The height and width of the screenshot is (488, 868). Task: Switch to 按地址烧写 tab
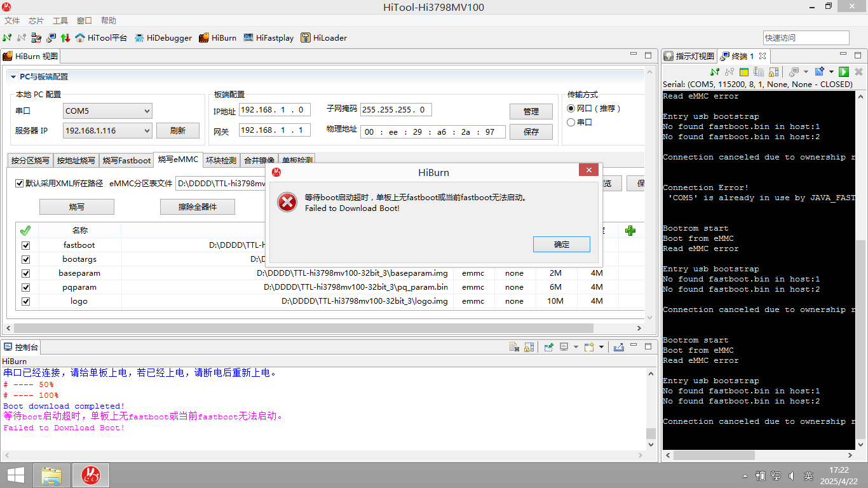point(76,160)
